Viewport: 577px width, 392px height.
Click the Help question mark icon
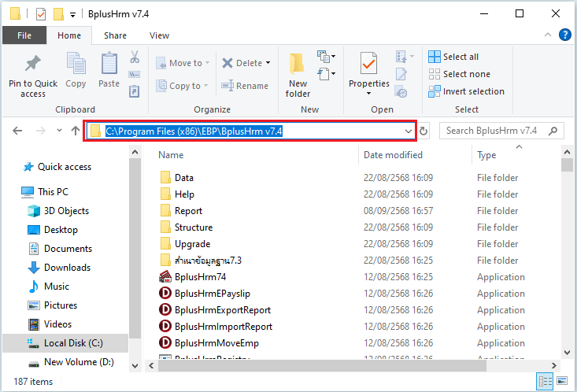[564, 35]
